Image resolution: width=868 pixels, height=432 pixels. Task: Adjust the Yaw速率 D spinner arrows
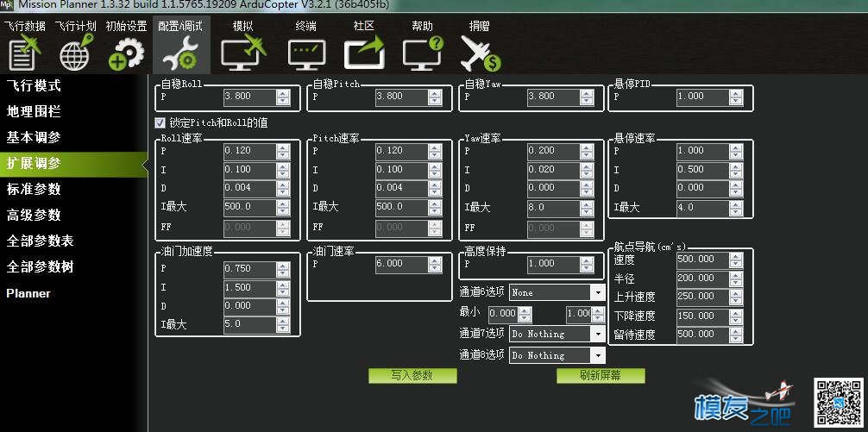(587, 189)
